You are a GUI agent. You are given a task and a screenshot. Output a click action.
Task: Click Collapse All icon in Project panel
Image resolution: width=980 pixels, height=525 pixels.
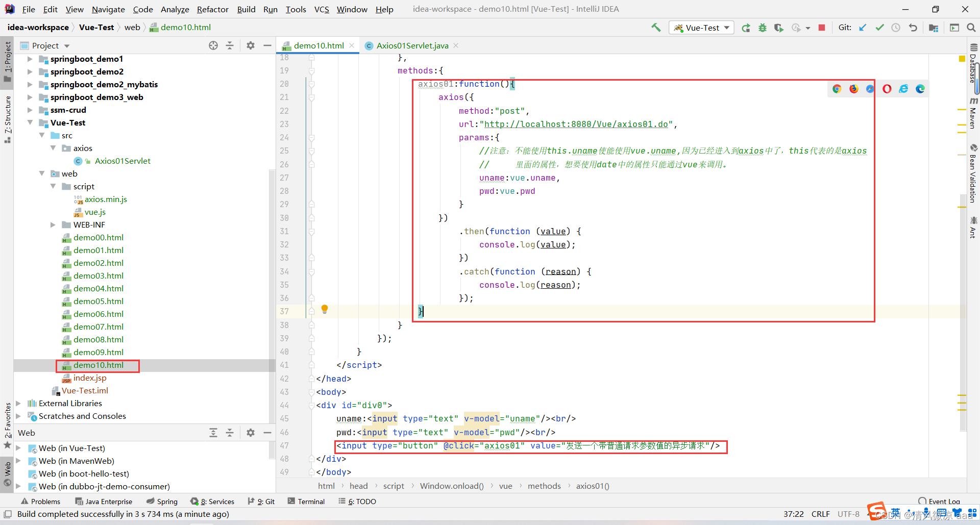tap(230, 45)
